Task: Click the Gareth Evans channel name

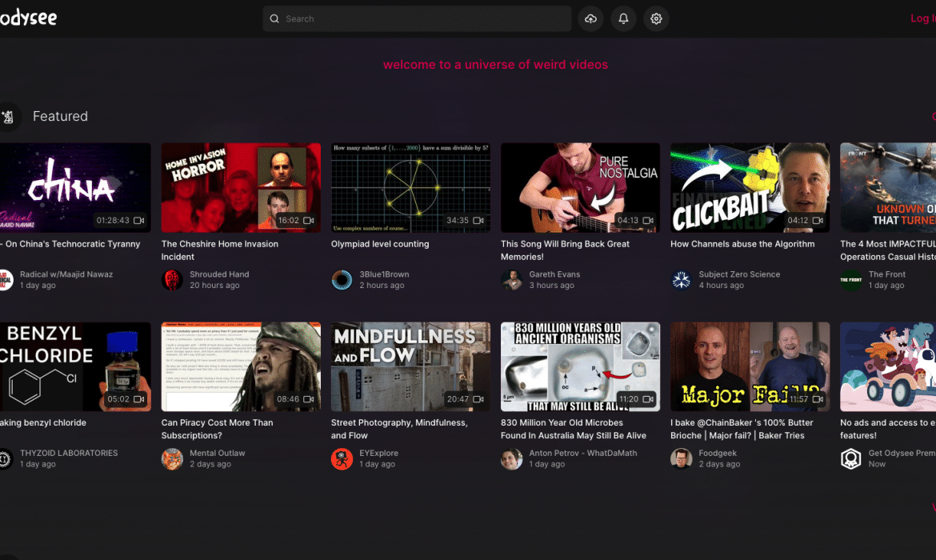Action: click(554, 274)
